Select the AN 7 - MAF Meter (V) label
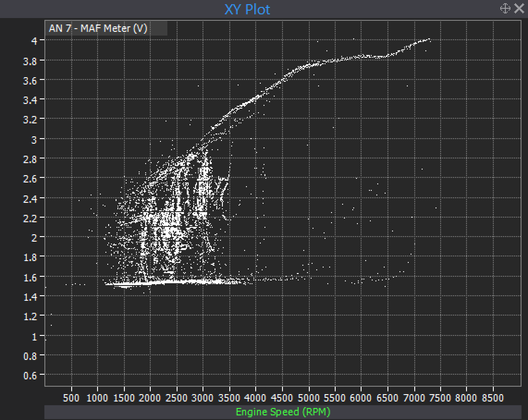Screen dimensions: 528x420 coord(98,29)
